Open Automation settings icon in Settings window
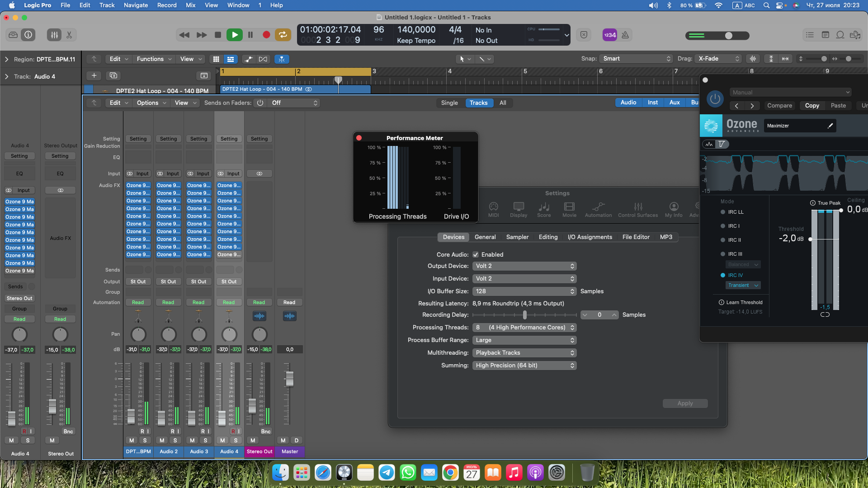Screen dimensions: 868x488 598,210
